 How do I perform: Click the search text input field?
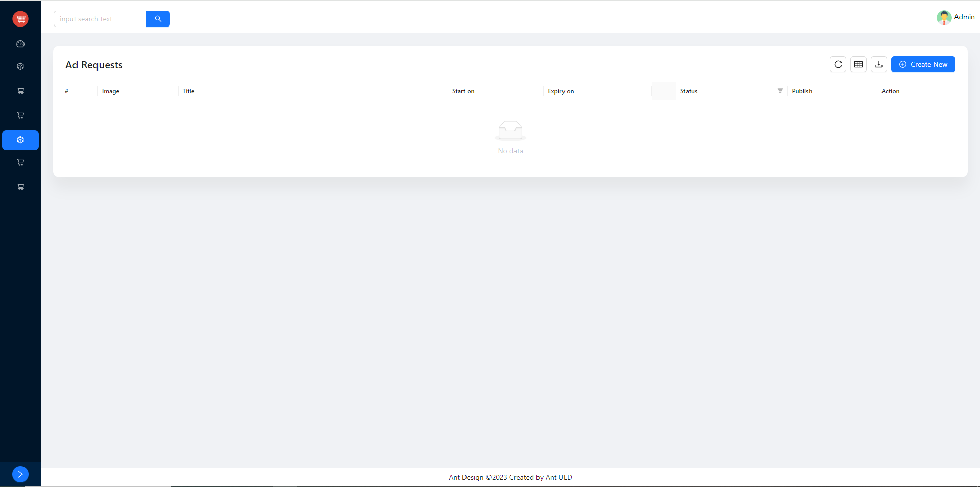[100, 19]
